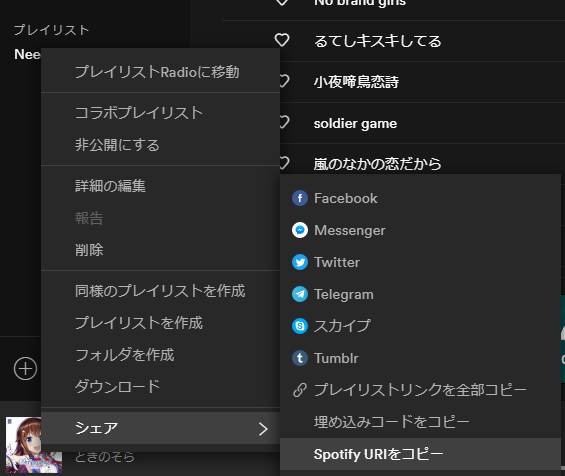This screenshot has height=476, width=565.
Task: Click the Twitter bird icon
Action: pos(300,262)
